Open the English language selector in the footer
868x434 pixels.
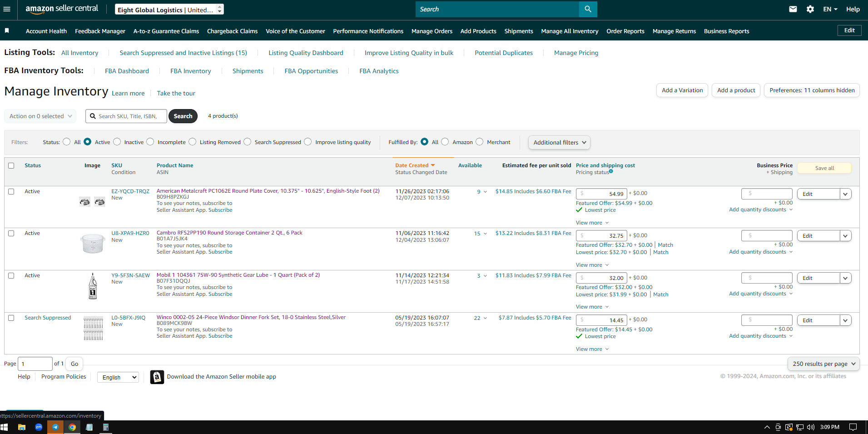pyautogui.click(x=118, y=377)
